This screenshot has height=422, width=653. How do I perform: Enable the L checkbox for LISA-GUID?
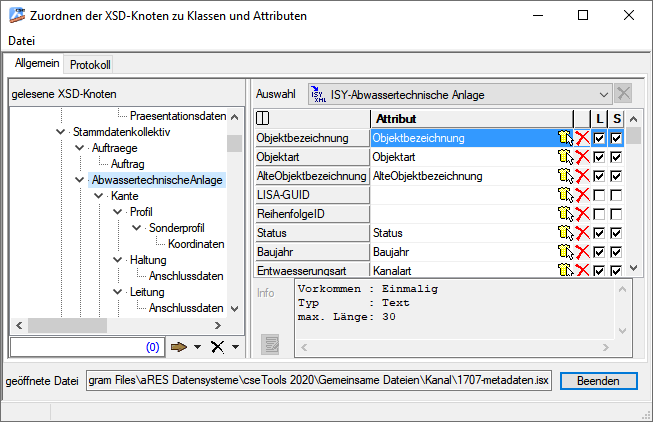coord(599,195)
